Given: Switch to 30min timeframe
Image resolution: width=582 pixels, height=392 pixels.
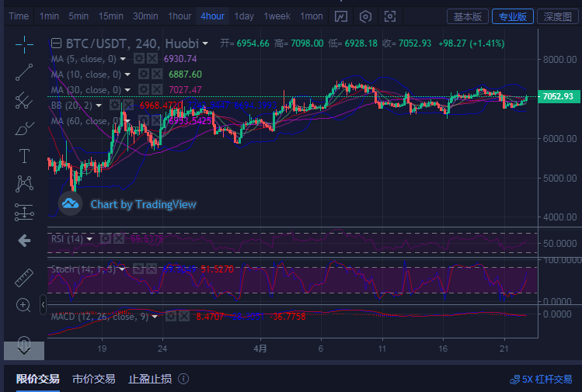Looking at the screenshot, I should [145, 16].
